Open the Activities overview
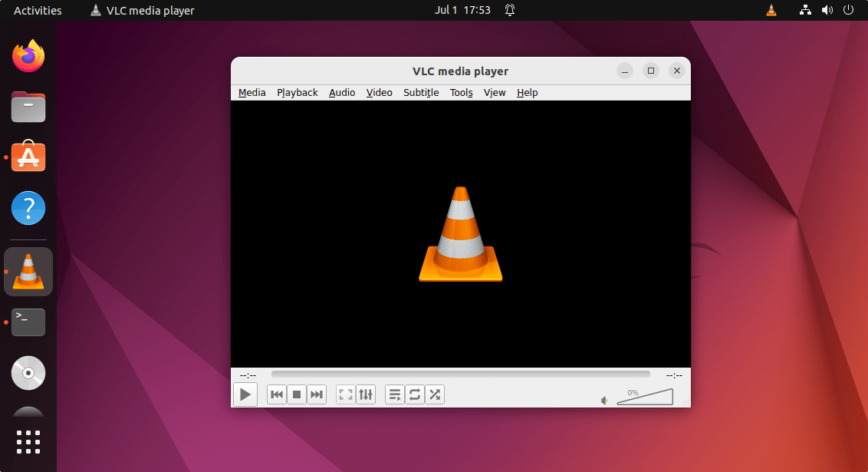 pos(36,10)
